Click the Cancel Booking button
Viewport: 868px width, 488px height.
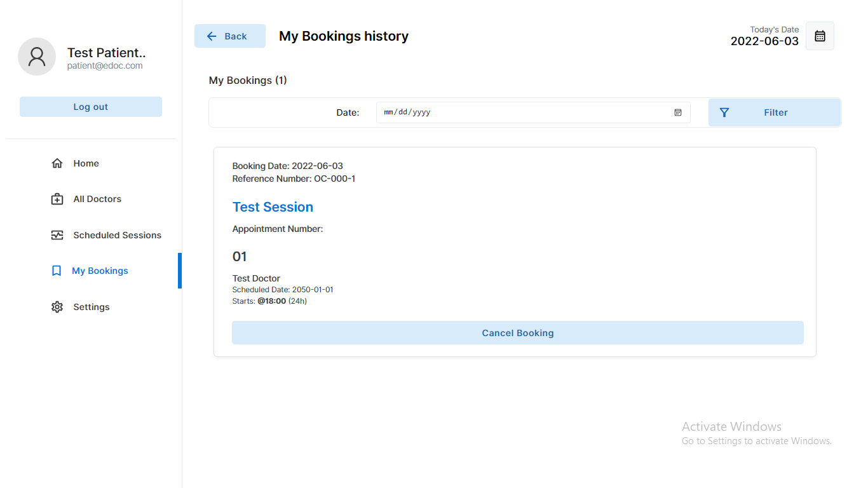517,332
